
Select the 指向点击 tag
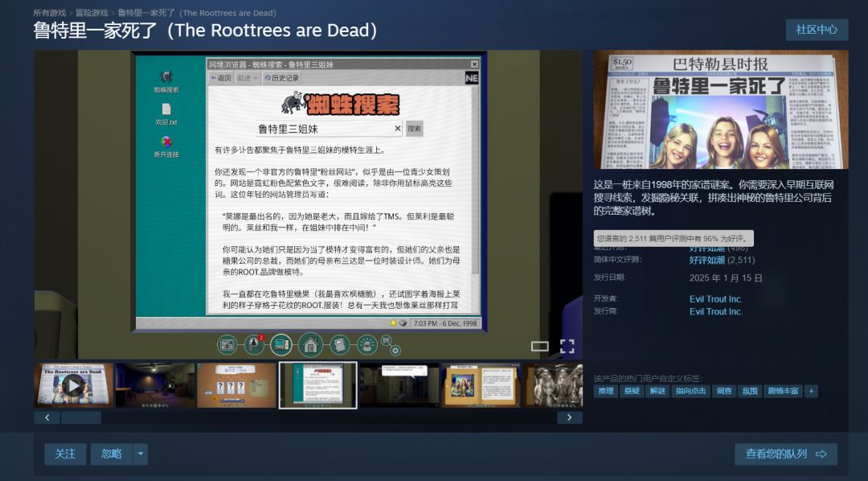tap(691, 391)
